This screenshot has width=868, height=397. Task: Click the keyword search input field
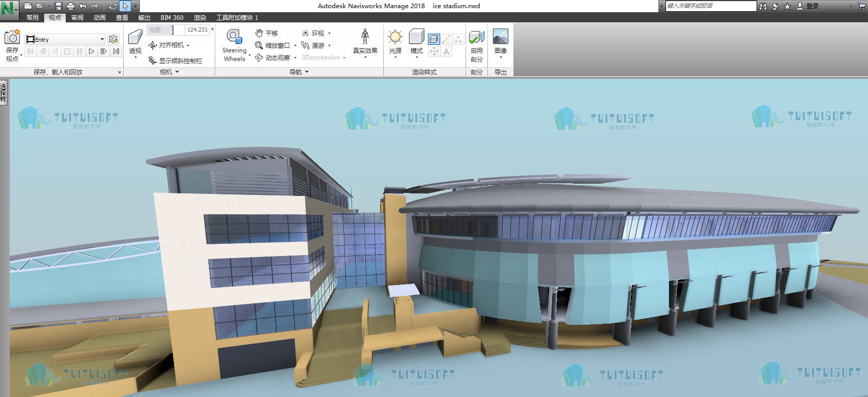tap(711, 6)
